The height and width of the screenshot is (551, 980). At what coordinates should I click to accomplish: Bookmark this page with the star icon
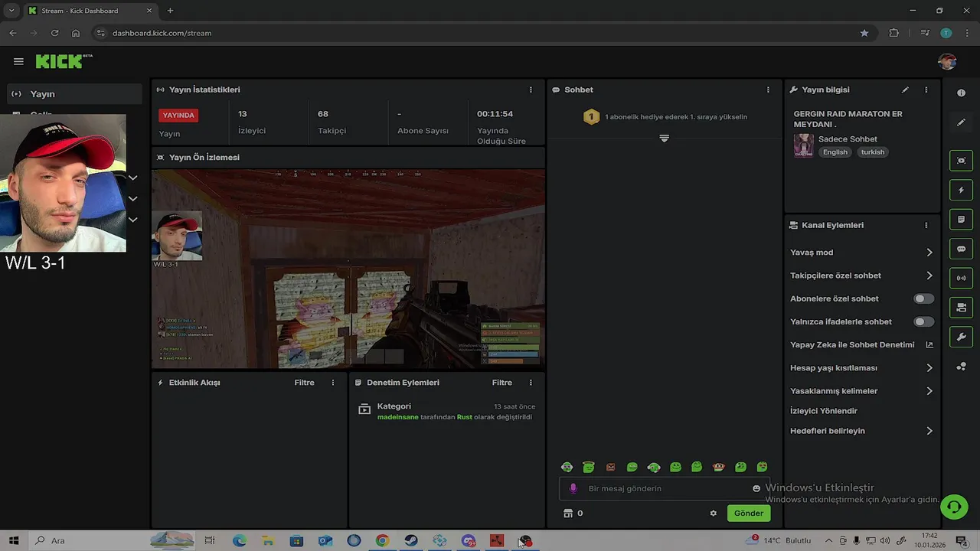864,33
